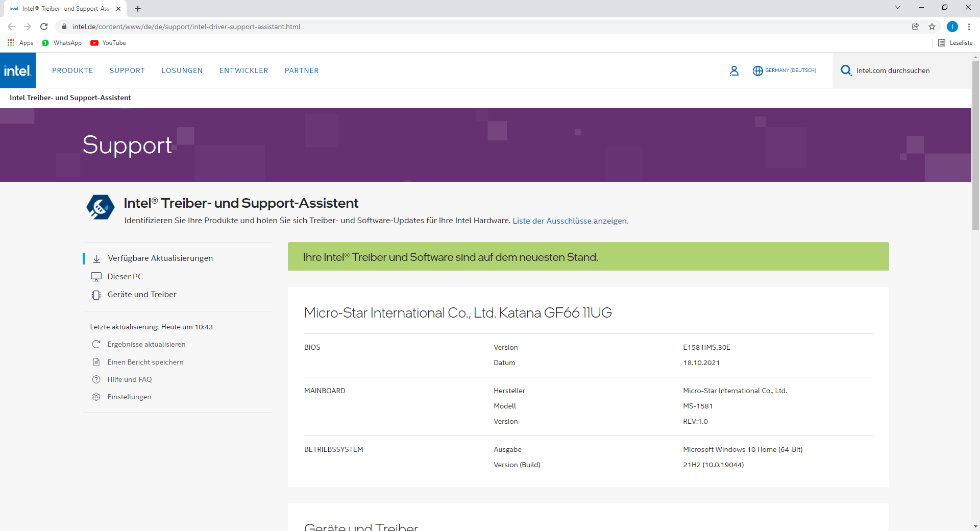The height and width of the screenshot is (531, 980).
Task: Click build value 21H2 (10.0.19044)
Action: (x=714, y=465)
